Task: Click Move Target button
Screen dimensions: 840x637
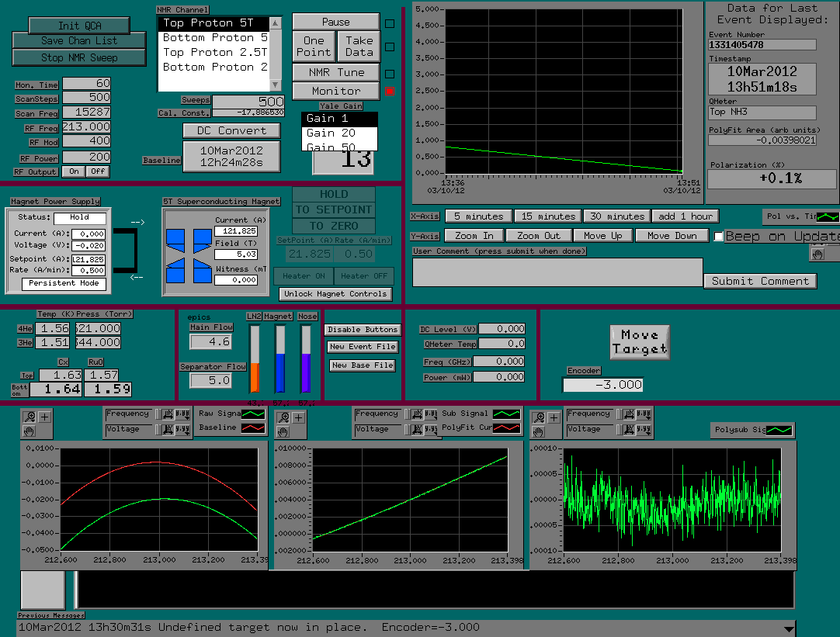Action: tap(640, 342)
